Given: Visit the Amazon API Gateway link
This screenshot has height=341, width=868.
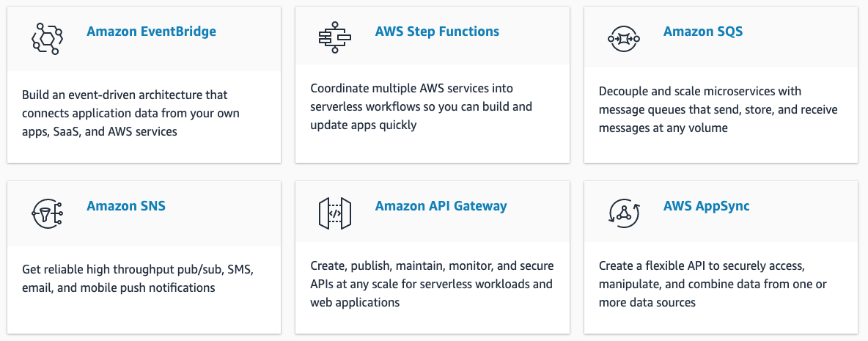Looking at the screenshot, I should tap(441, 207).
